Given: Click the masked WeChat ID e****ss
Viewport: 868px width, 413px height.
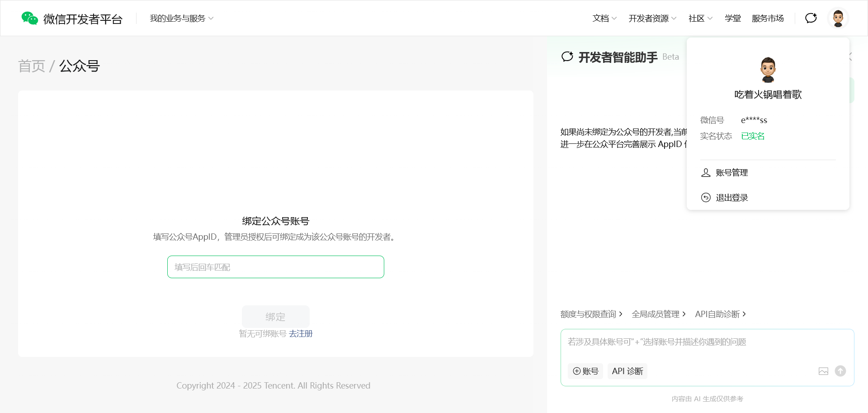Looking at the screenshot, I should click(x=754, y=120).
